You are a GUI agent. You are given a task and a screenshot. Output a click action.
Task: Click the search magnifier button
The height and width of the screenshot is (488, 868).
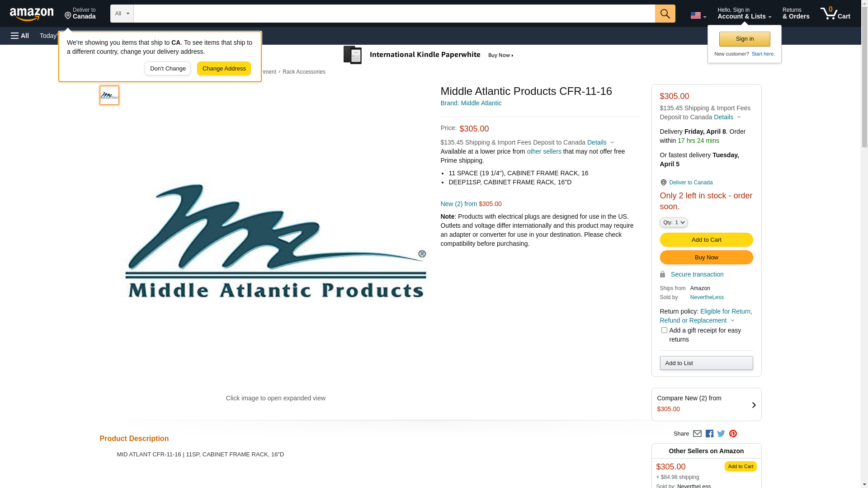(665, 14)
